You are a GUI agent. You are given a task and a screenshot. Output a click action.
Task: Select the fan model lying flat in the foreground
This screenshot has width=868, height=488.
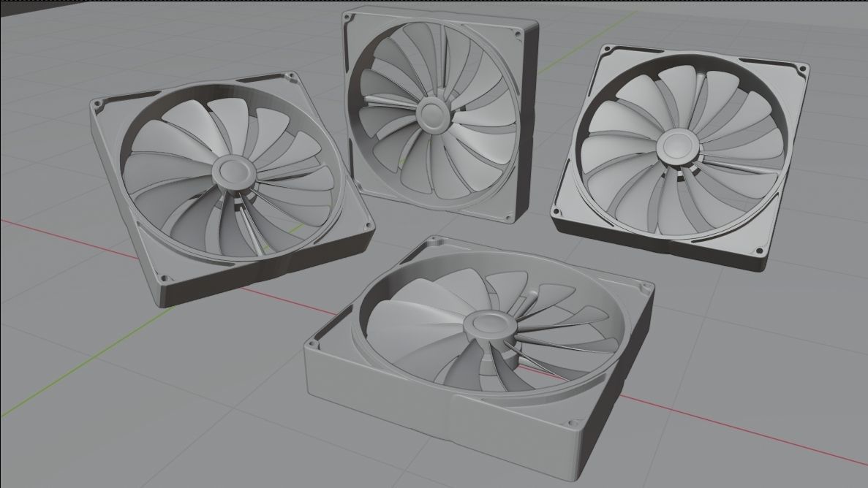point(480,357)
